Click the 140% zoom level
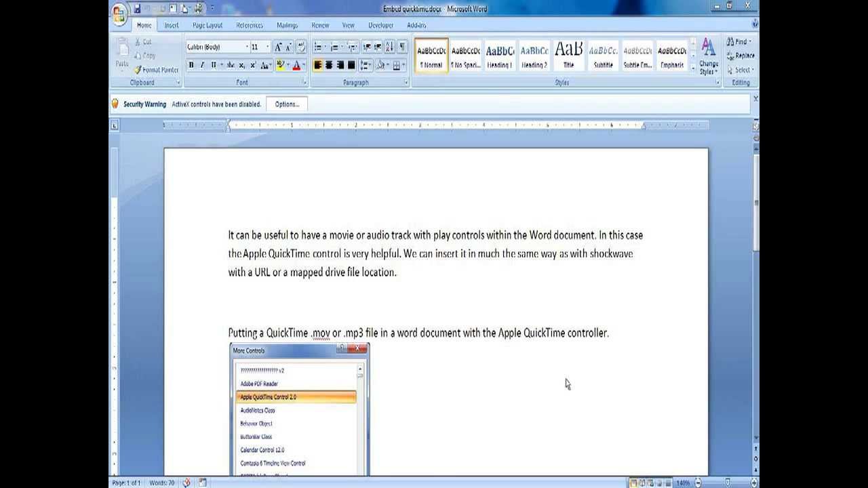This screenshot has height=488, width=868. pos(683,483)
